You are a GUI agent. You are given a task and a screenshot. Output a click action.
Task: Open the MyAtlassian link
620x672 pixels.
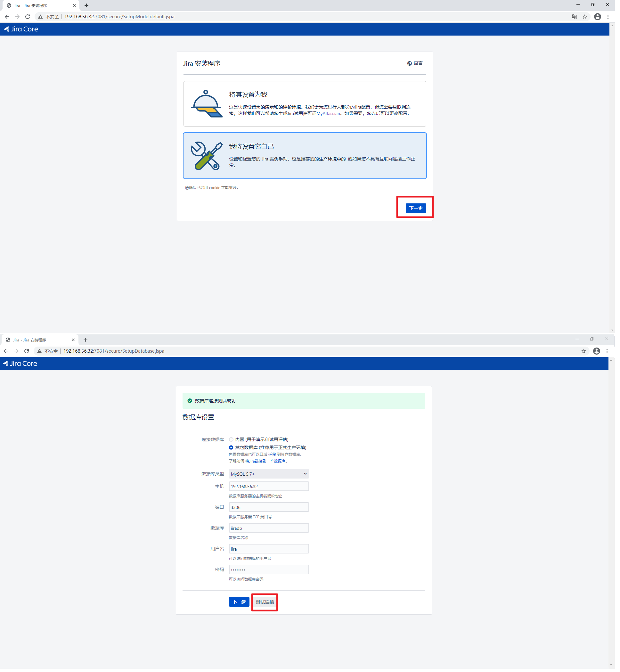331,114
